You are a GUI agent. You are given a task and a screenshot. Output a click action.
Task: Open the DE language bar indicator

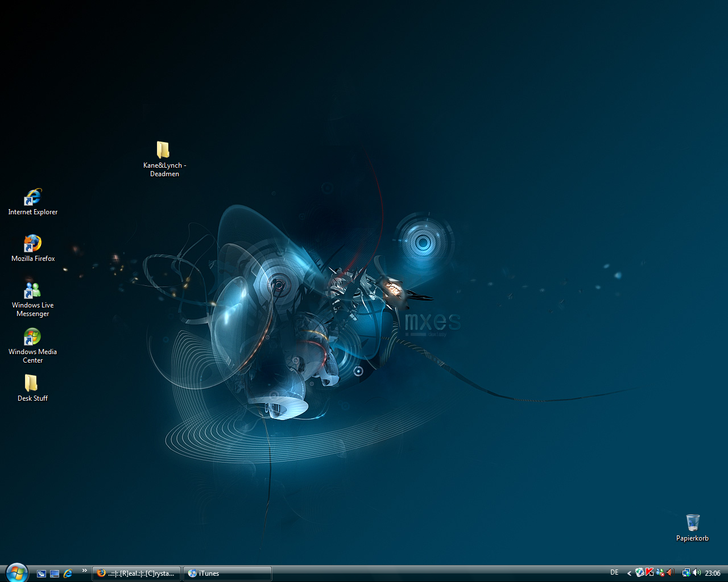(614, 572)
